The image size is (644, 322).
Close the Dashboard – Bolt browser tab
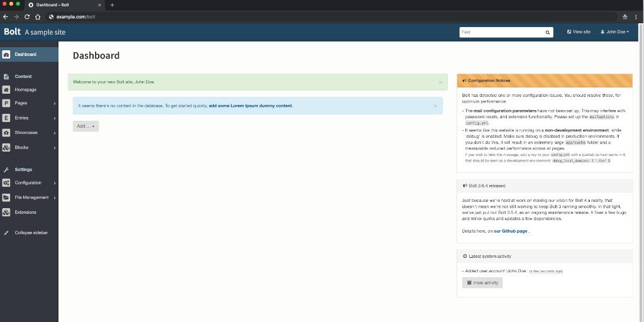coord(99,5)
